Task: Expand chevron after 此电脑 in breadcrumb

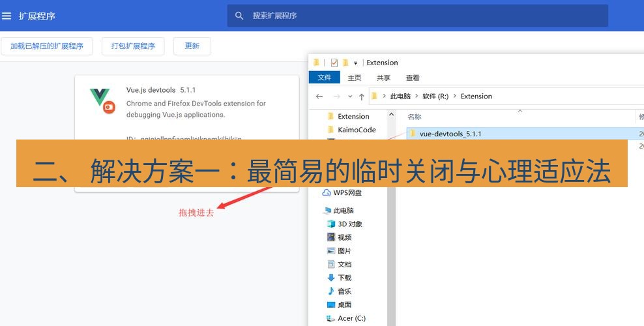Action: pos(417,96)
